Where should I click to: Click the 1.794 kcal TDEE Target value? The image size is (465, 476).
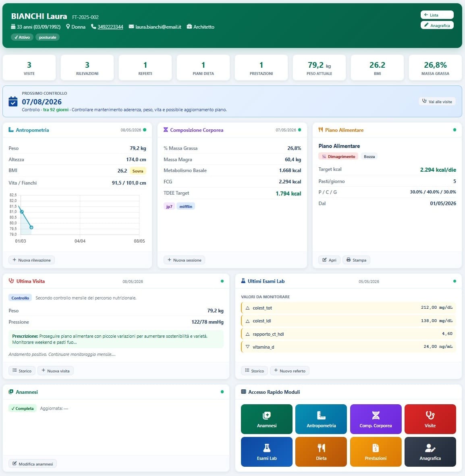click(x=289, y=193)
